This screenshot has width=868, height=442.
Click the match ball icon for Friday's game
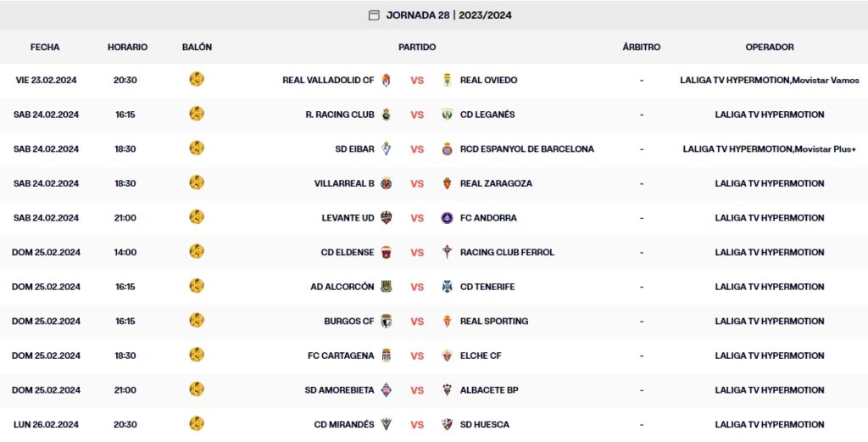pyautogui.click(x=197, y=80)
